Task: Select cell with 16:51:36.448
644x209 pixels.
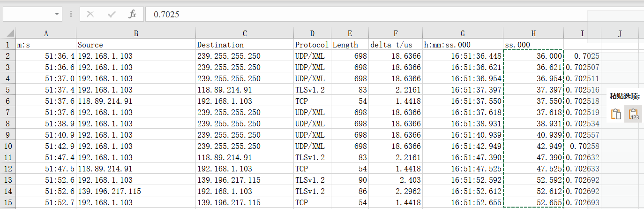Action: point(463,56)
